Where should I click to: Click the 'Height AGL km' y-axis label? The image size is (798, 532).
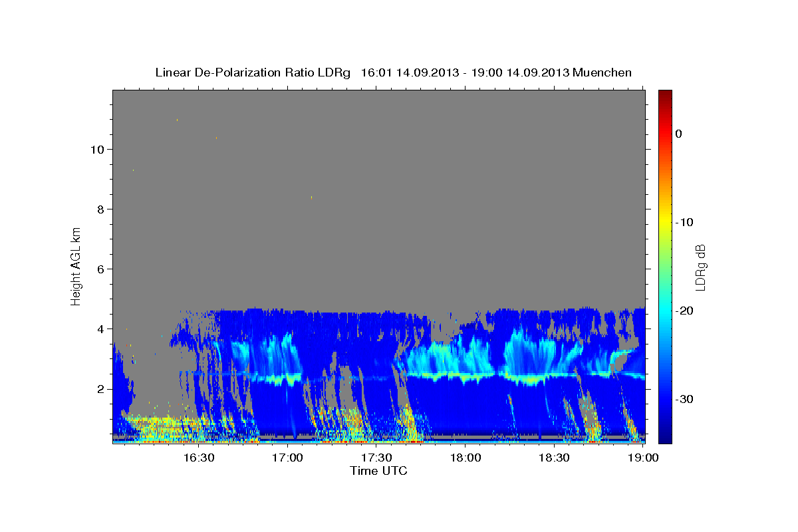tap(76, 265)
